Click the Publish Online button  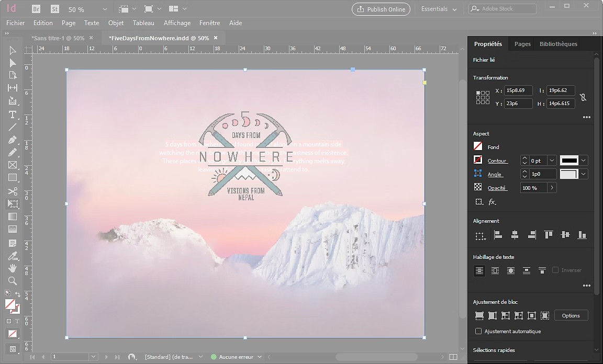[x=381, y=9]
